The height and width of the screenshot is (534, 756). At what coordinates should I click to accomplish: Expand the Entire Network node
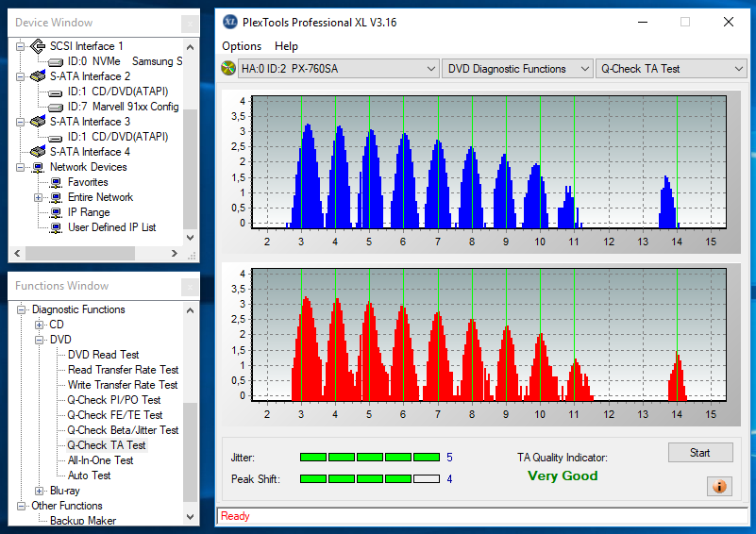38,197
